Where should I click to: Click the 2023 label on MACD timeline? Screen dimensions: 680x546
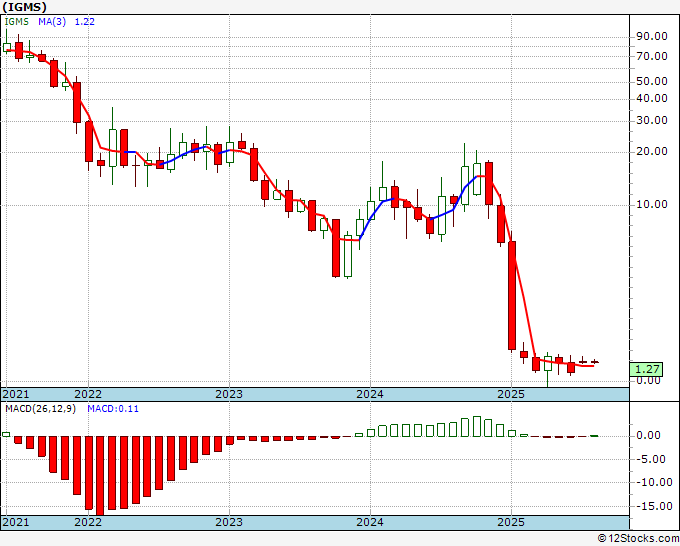pyautogui.click(x=229, y=522)
